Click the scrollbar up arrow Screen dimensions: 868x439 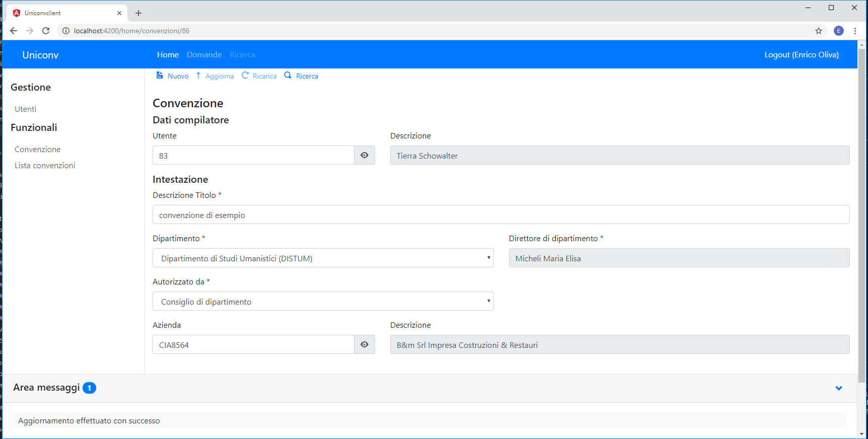[x=862, y=44]
